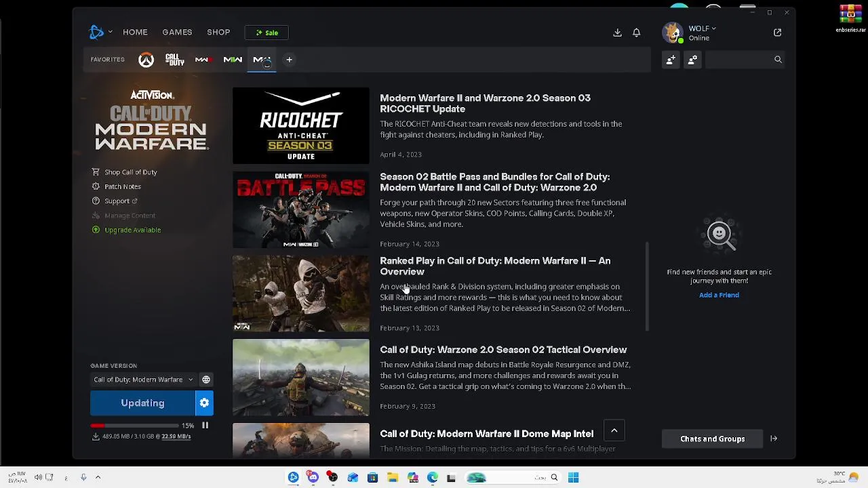868x488 pixels.
Task: Open the Modern Warfare II Dome Map Intel headline
Action: click(486, 434)
